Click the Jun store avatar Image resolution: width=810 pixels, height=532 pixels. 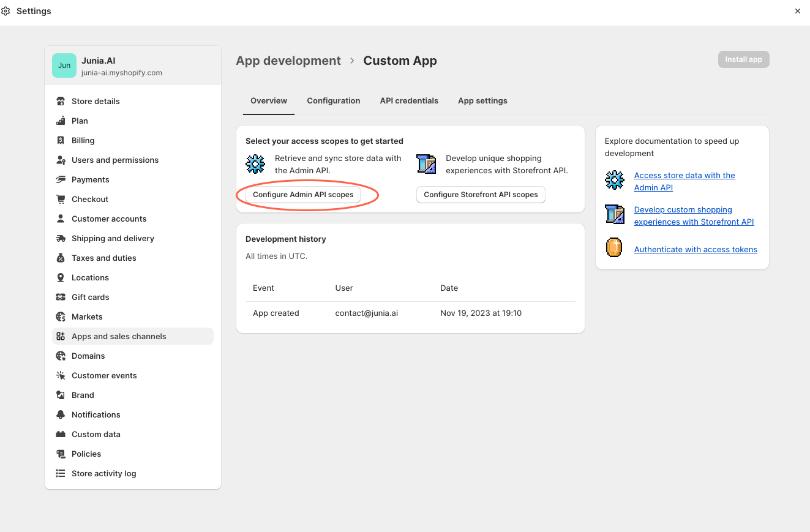(64, 65)
